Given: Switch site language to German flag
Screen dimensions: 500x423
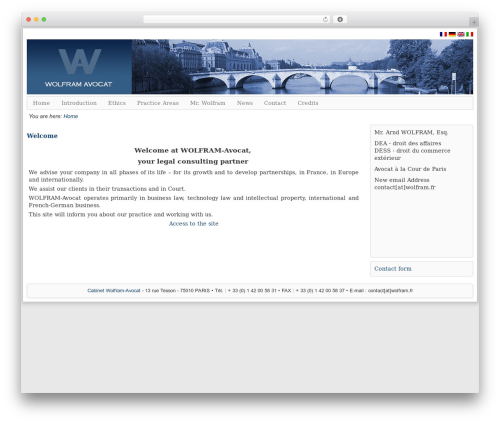Looking at the screenshot, I should [452, 34].
